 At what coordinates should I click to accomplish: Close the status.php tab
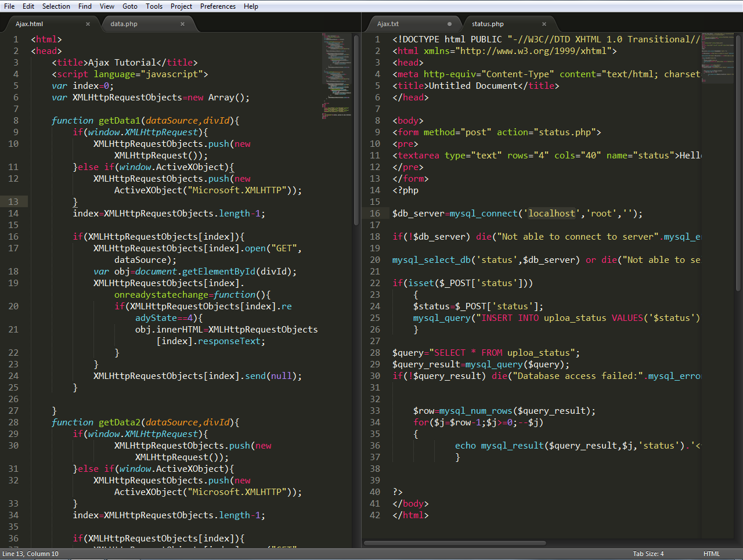544,24
